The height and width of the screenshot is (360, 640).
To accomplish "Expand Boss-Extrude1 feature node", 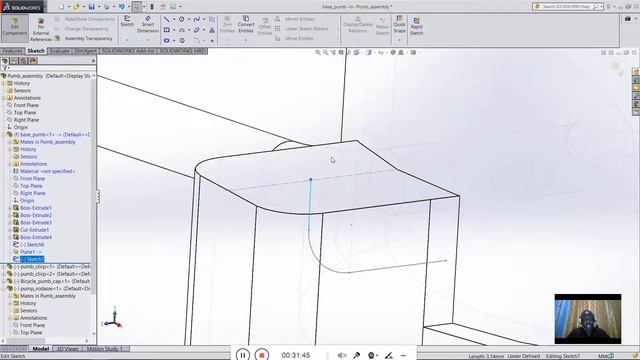I will click(x=10, y=208).
